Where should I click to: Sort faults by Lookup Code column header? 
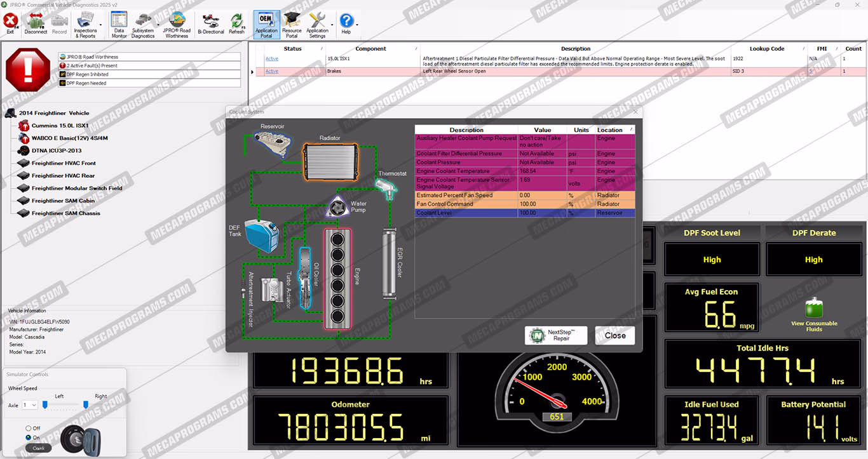(767, 49)
